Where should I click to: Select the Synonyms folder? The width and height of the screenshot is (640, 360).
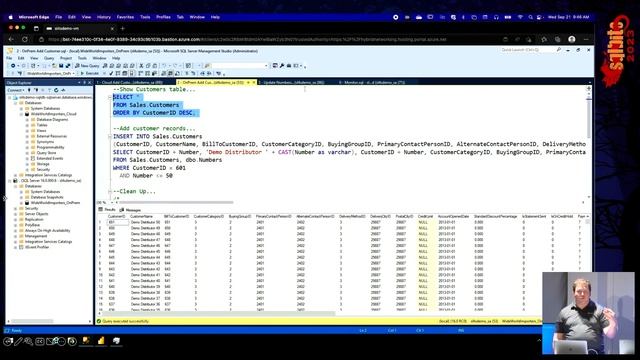tap(45, 142)
